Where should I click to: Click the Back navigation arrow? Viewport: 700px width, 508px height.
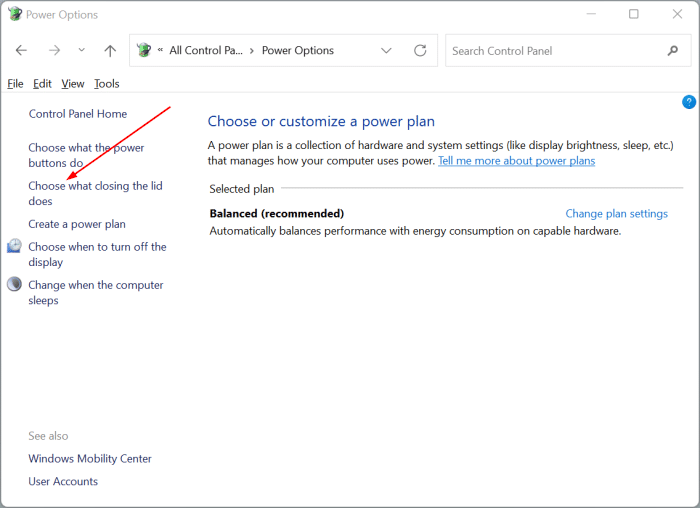pyautogui.click(x=21, y=50)
